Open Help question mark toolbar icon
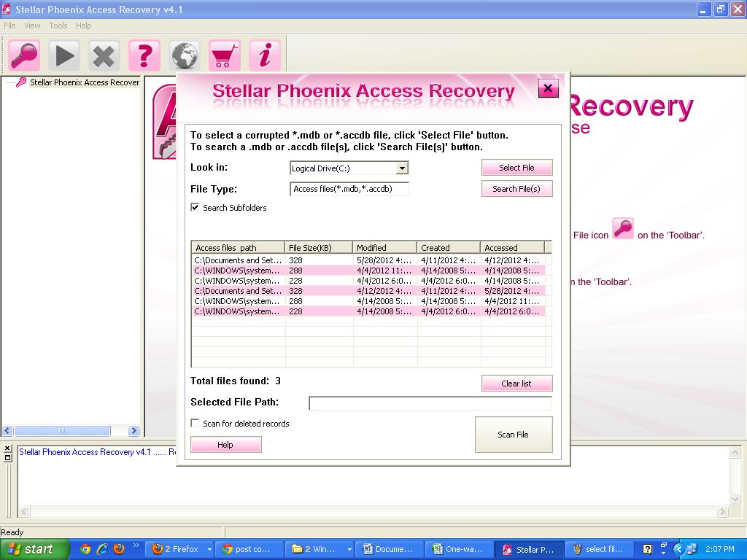 [x=144, y=55]
